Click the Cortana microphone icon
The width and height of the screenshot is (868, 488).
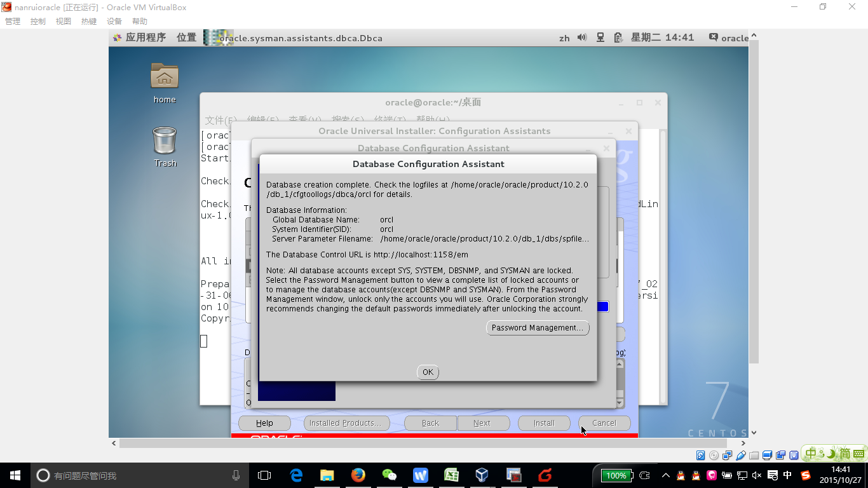click(x=236, y=475)
